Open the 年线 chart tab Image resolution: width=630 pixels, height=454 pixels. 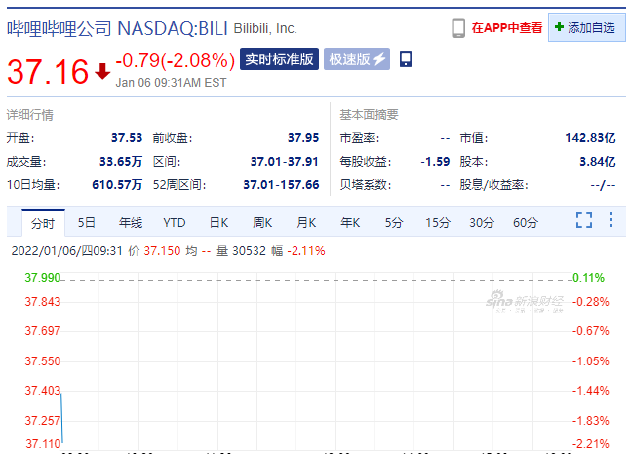tap(130, 222)
